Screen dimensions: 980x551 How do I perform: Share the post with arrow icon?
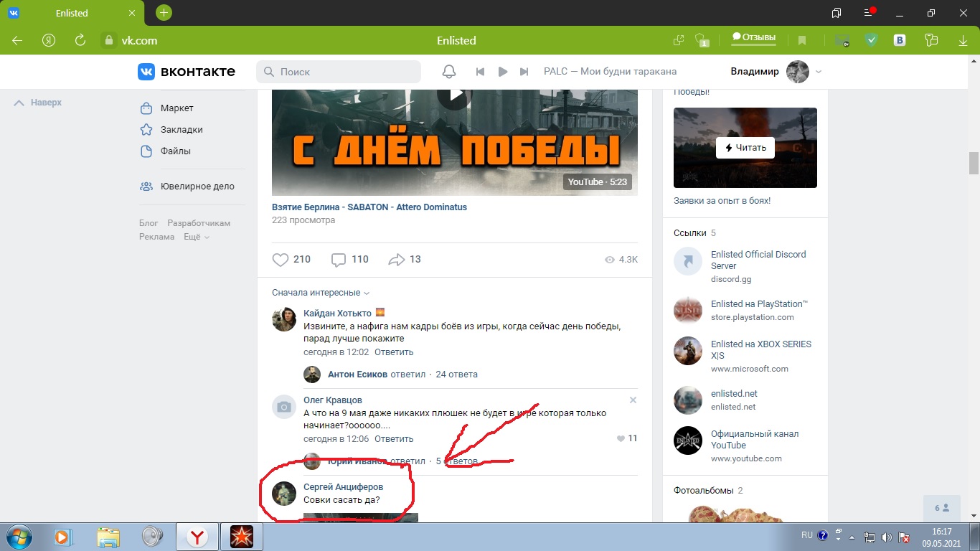tap(397, 260)
